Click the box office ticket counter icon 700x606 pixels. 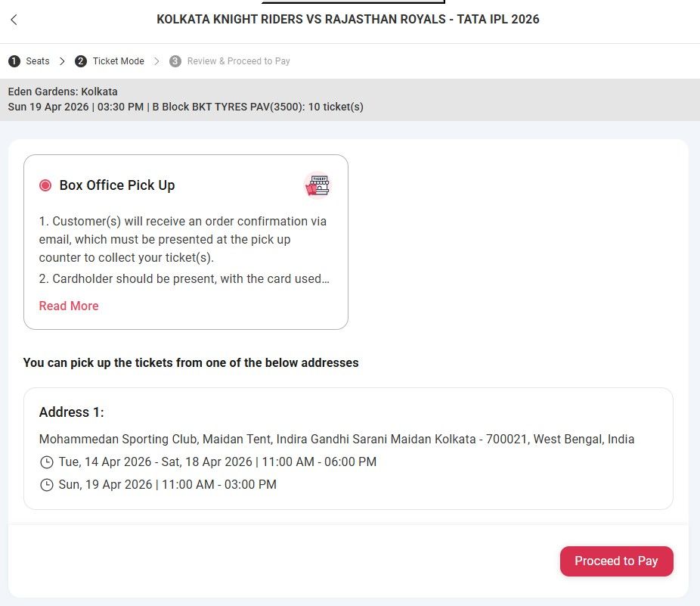(x=317, y=185)
